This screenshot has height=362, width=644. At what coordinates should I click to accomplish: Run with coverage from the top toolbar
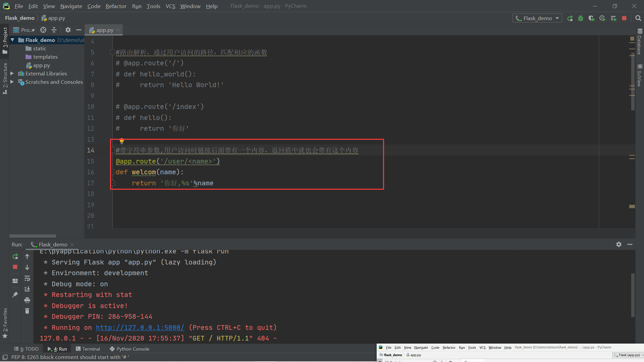591,18
